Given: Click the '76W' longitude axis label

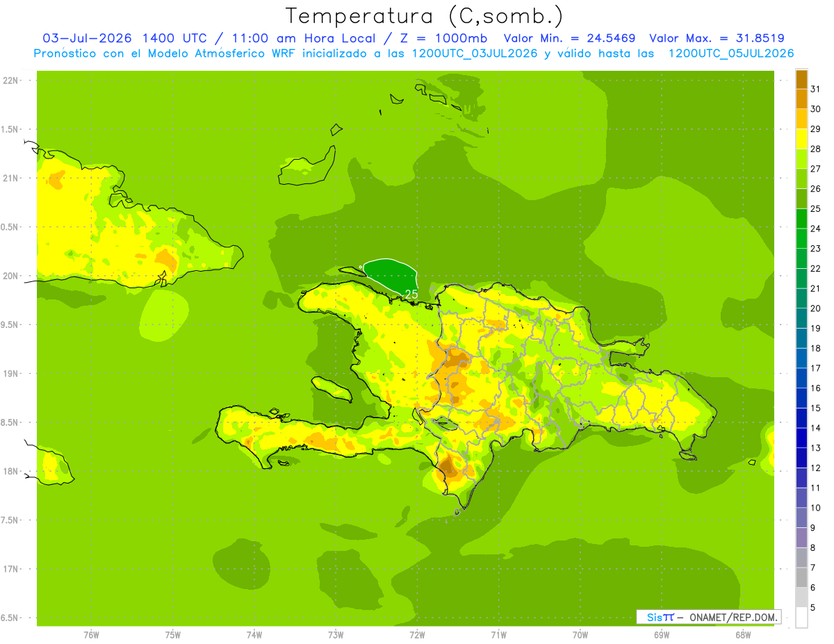Looking at the screenshot, I should (91, 635).
